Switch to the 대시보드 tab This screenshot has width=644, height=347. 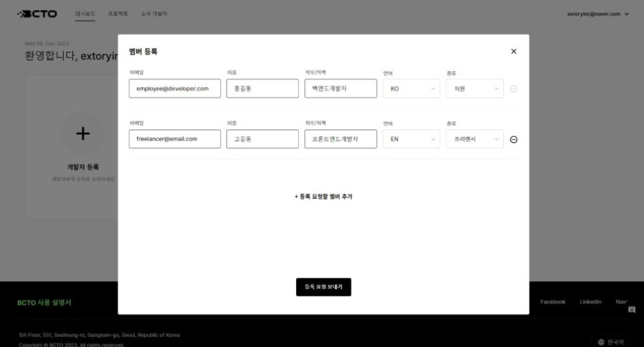(x=85, y=14)
